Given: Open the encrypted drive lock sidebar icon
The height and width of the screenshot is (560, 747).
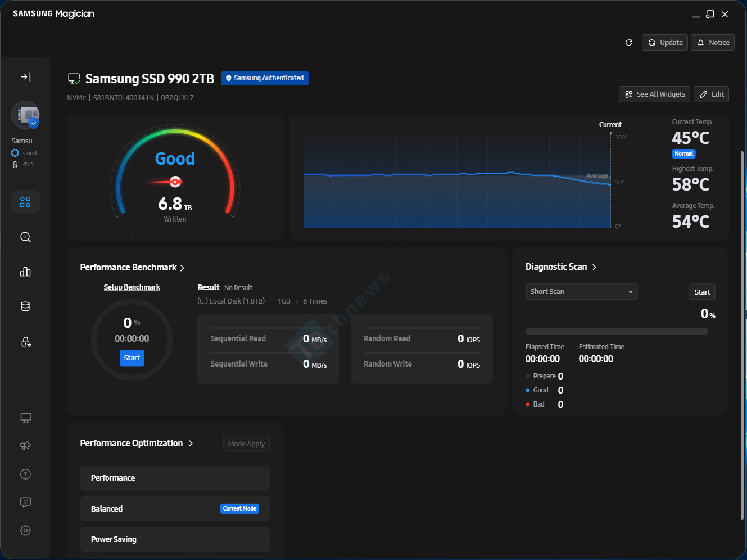Looking at the screenshot, I should click(x=25, y=341).
